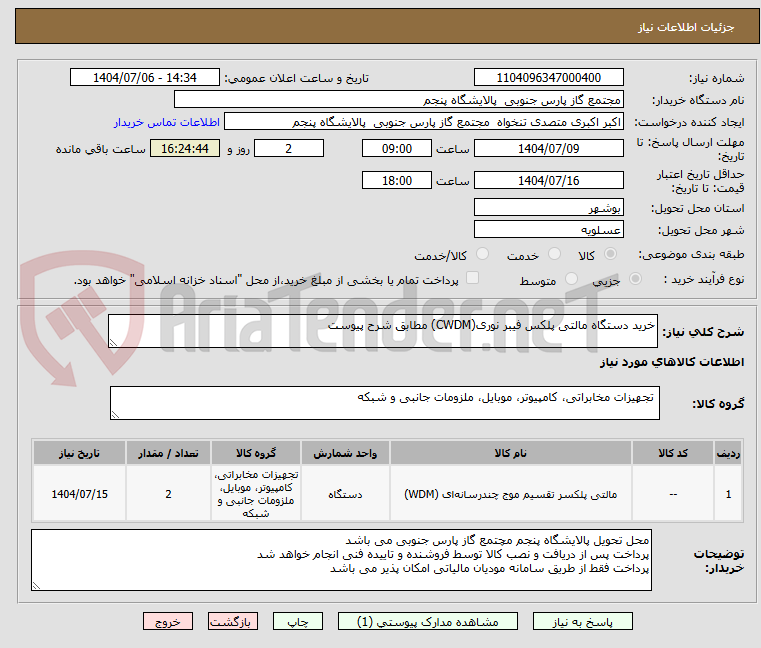The image size is (761, 648).
Task: Click the 'تعداد / مقدار' column header
Action: [168, 453]
